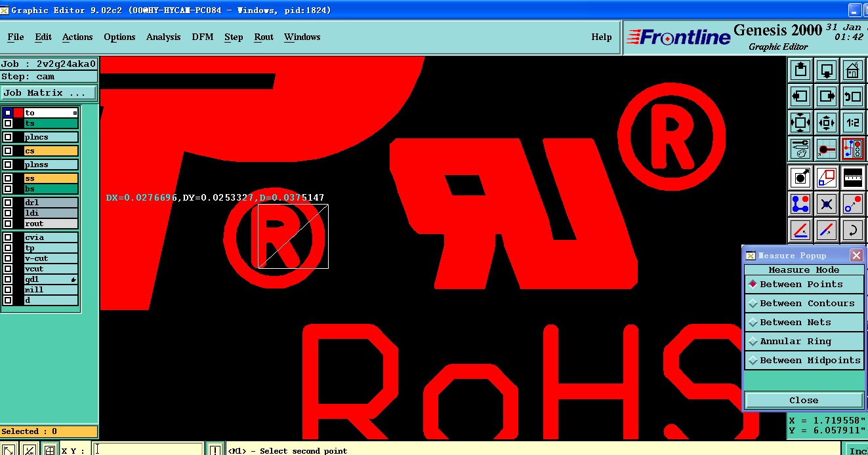Select the tp layer name

51,248
